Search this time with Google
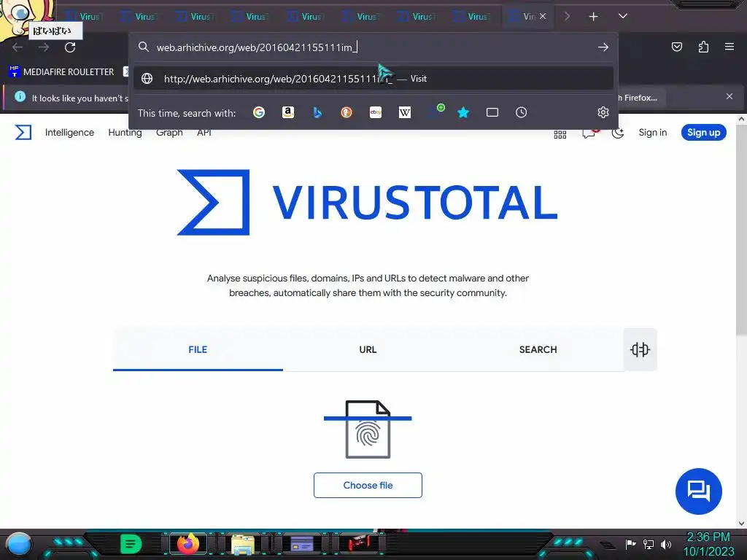Image resolution: width=747 pixels, height=560 pixels. click(259, 112)
